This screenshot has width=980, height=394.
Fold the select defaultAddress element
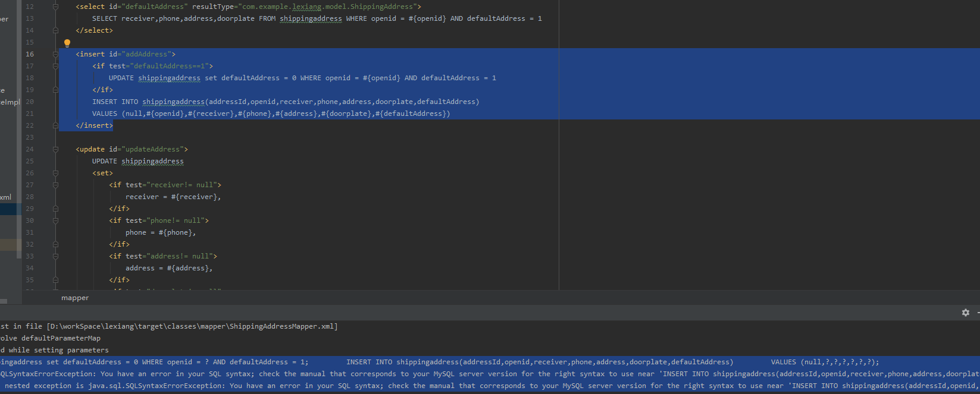click(55, 7)
